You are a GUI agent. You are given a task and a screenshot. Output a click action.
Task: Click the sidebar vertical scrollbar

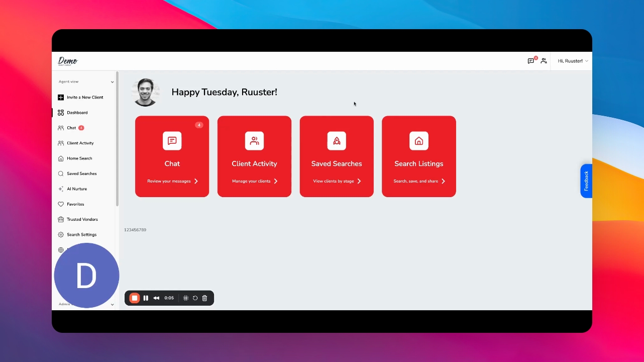tap(118, 139)
